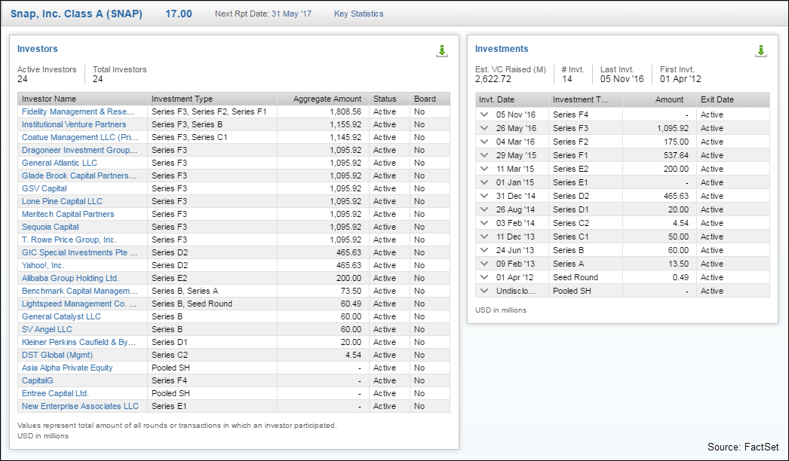This screenshot has height=461, width=789.
Task: Sort by Exit Date column header
Action: tap(733, 100)
